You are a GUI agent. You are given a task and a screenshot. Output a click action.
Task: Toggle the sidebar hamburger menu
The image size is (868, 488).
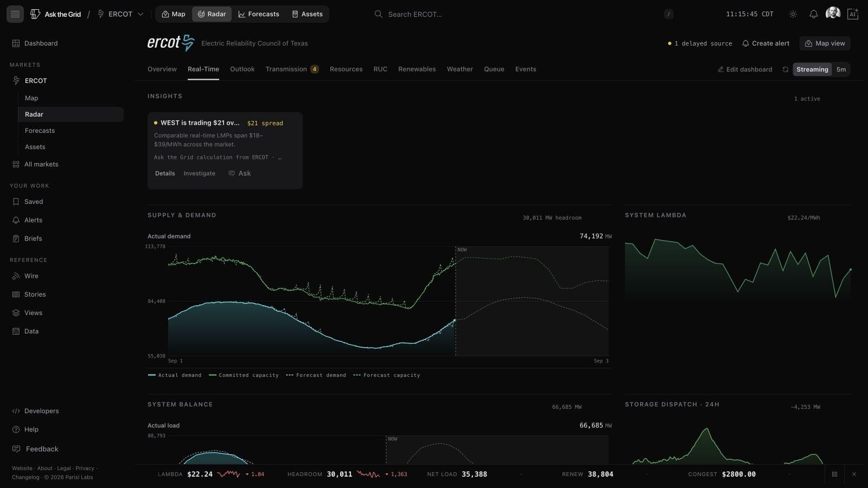pos(15,14)
